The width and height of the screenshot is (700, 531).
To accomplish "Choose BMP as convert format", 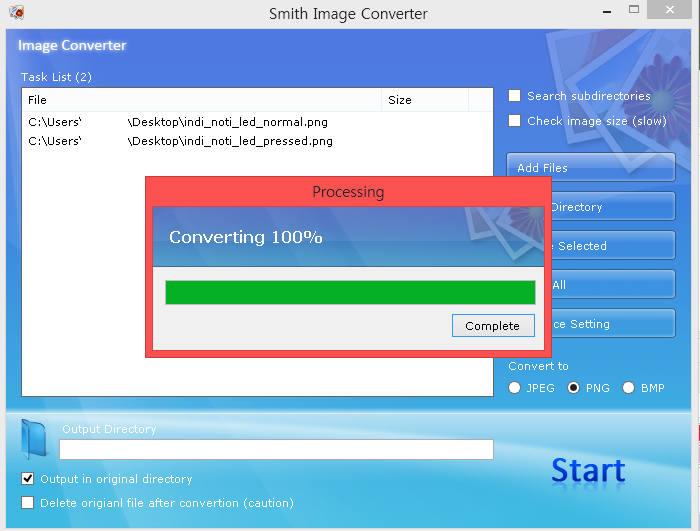I will (x=629, y=387).
